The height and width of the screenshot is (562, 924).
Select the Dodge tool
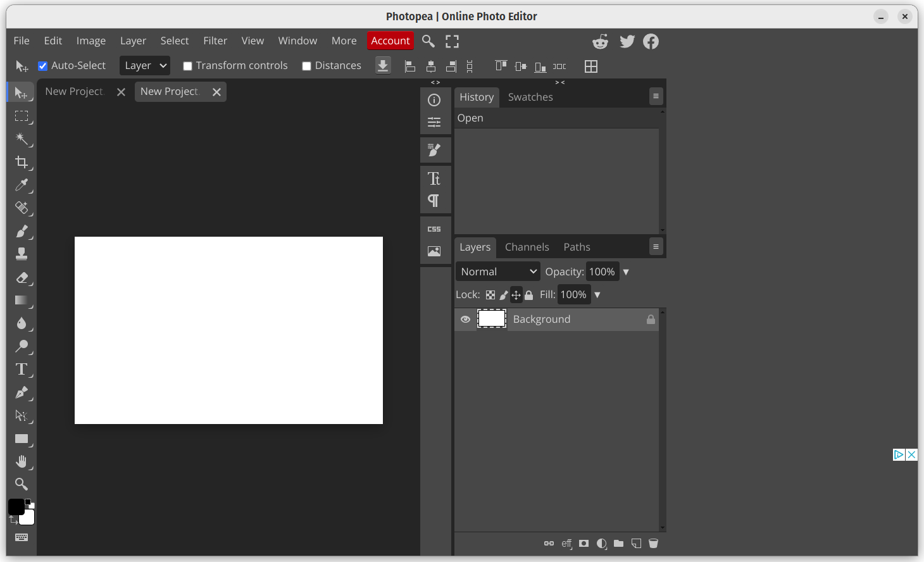point(22,347)
